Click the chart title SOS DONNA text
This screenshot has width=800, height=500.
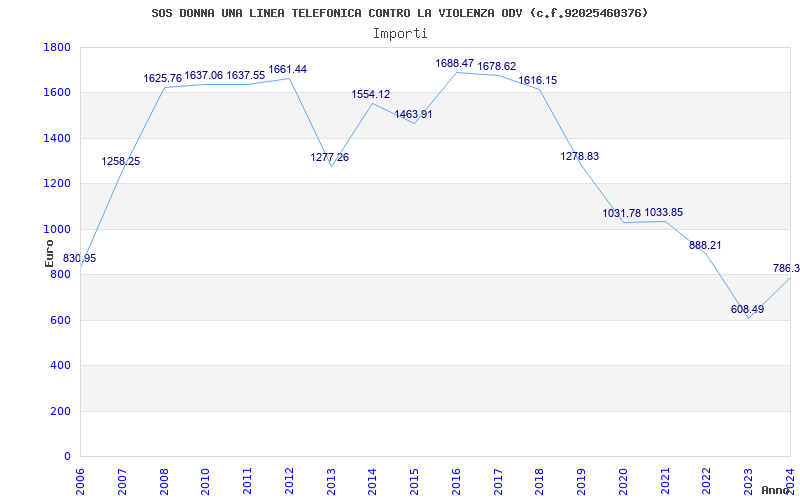point(399,13)
